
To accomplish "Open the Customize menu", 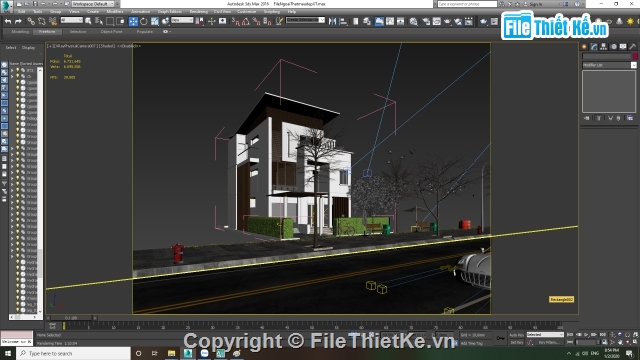I will [247, 12].
